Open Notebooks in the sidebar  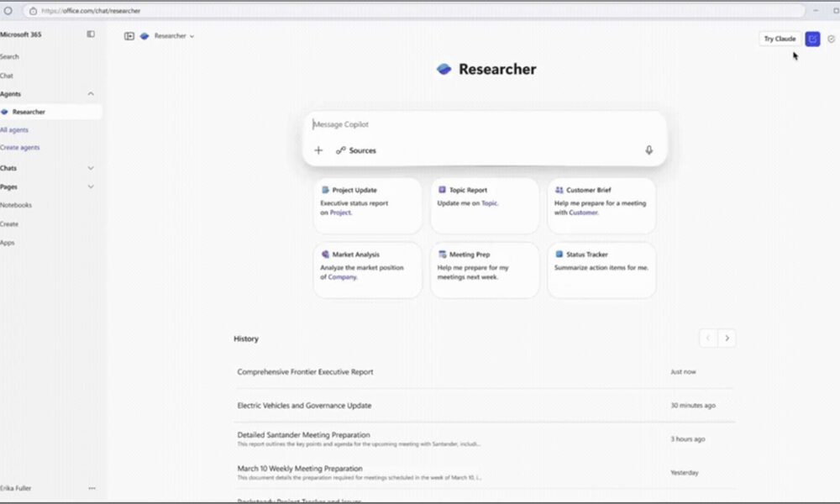(x=16, y=205)
